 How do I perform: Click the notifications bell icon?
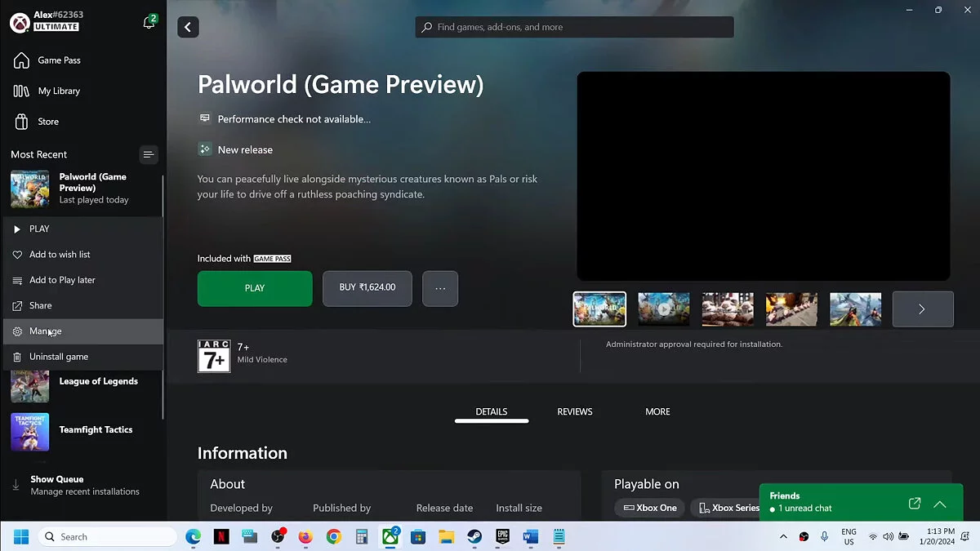[149, 23]
